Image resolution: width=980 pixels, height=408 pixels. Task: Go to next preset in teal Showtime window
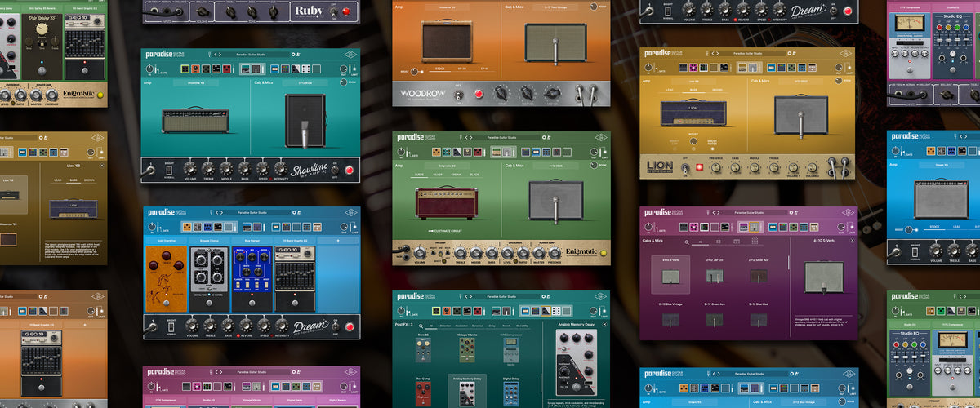point(220,55)
